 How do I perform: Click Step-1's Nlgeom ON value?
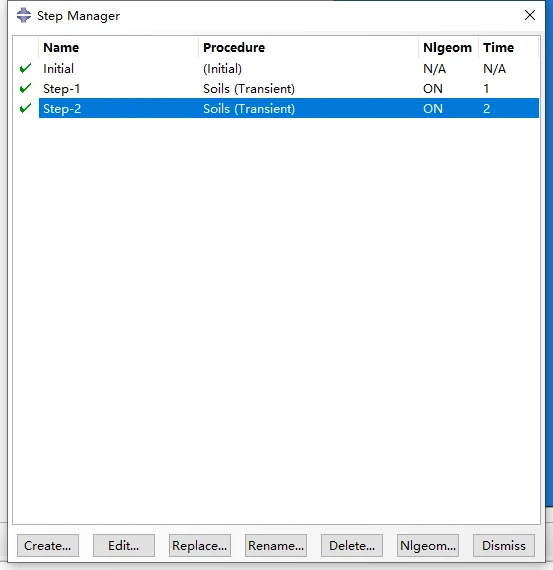click(433, 89)
